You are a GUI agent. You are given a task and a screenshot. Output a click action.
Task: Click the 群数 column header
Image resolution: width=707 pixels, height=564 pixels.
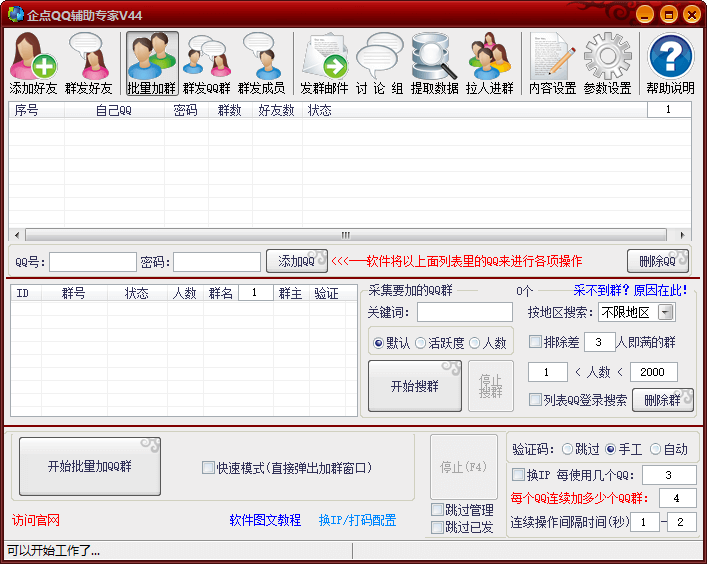(230, 110)
